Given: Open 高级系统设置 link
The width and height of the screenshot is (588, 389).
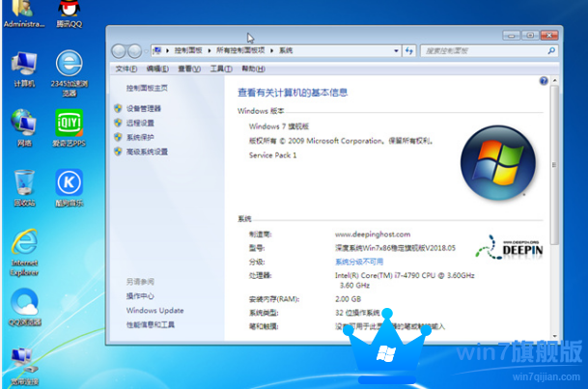Looking at the screenshot, I should [x=147, y=152].
